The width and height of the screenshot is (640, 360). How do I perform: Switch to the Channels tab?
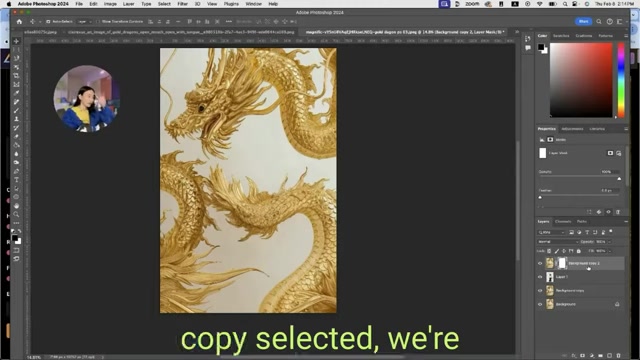coord(563,222)
